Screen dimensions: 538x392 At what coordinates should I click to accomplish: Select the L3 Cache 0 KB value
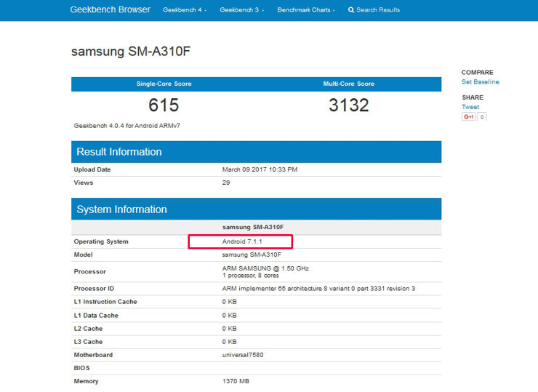coord(229,342)
